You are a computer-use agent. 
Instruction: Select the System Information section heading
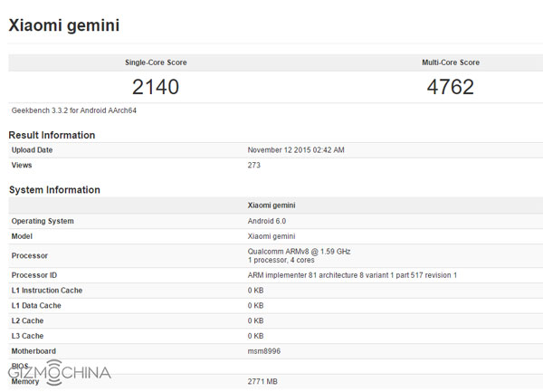coord(54,189)
